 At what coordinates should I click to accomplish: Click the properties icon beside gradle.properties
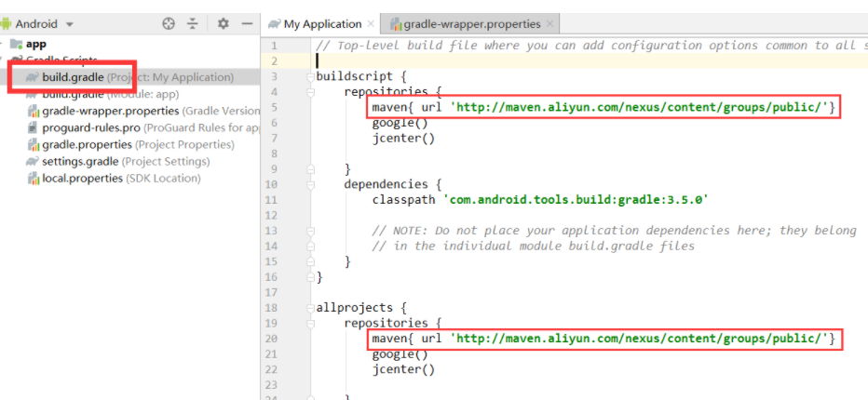33,144
